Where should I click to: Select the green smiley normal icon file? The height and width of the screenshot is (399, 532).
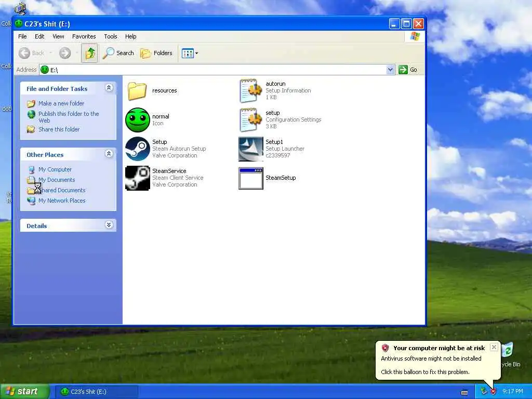point(137,120)
